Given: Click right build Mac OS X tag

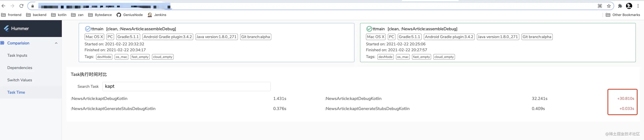Looking at the screenshot, I should point(376,37).
